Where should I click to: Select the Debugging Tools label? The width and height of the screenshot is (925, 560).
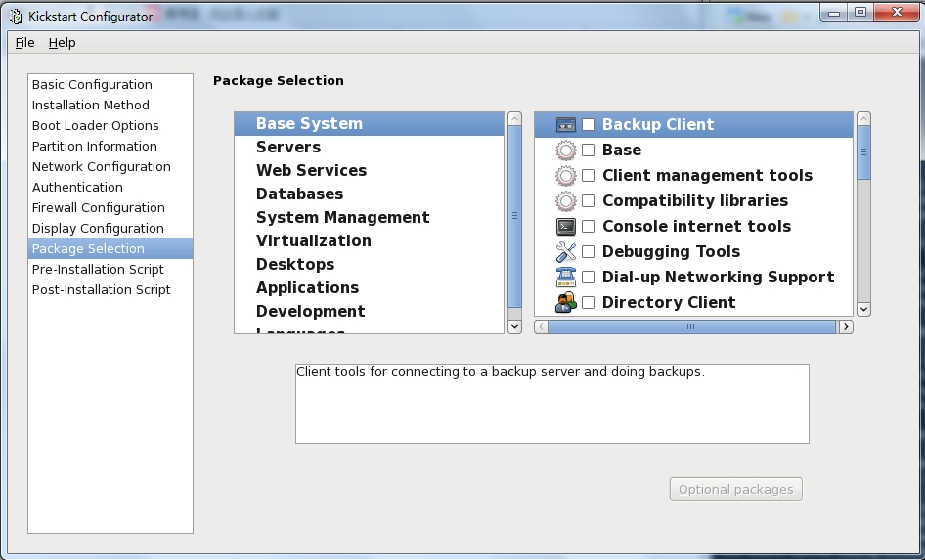671,252
